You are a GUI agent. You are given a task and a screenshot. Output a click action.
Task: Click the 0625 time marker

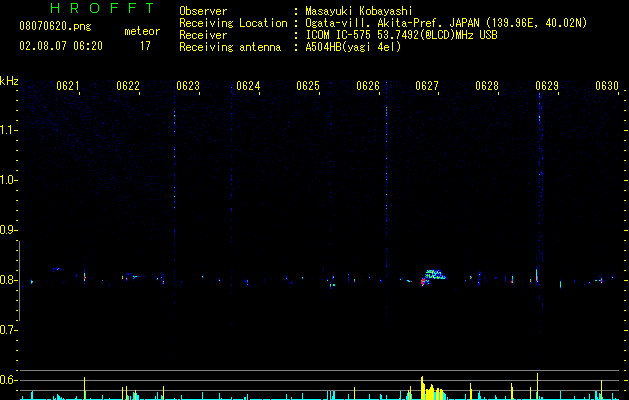click(x=308, y=86)
